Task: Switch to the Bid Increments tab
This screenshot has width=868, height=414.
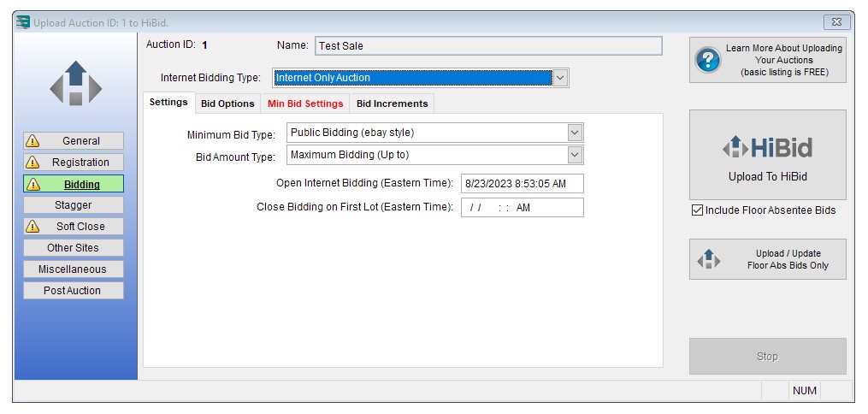Action: 392,103
